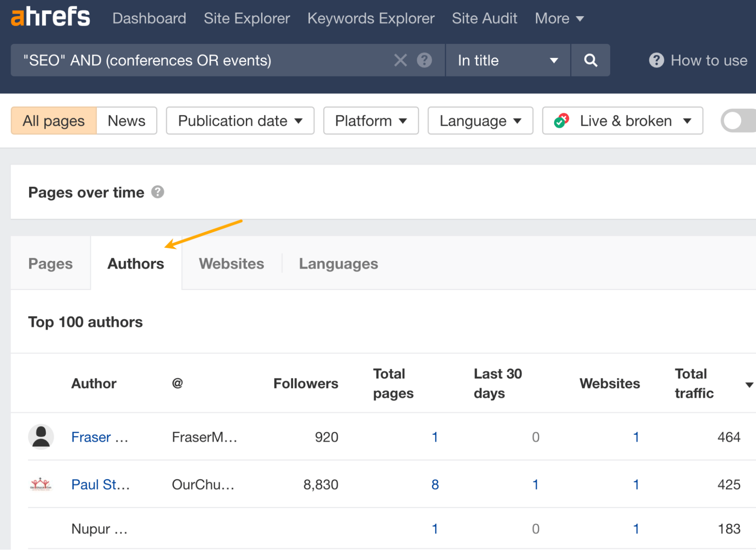
Task: Open the In title search scope dropdown
Action: 507,60
